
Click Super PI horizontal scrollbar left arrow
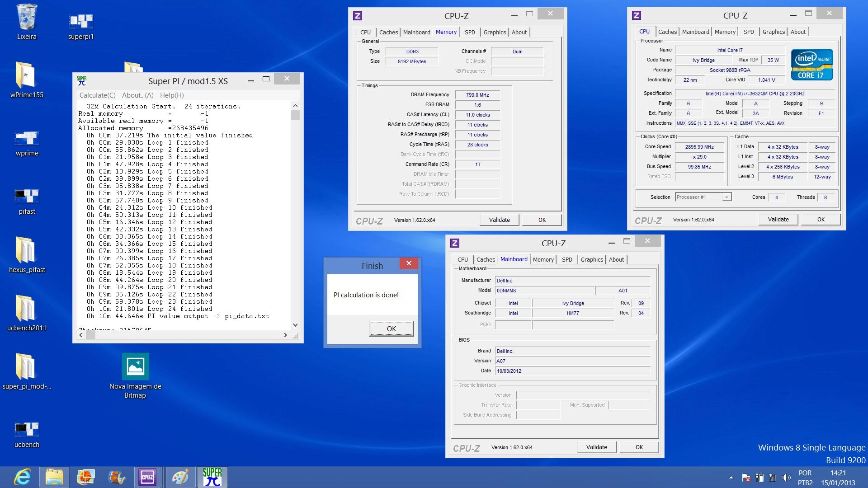(81, 335)
